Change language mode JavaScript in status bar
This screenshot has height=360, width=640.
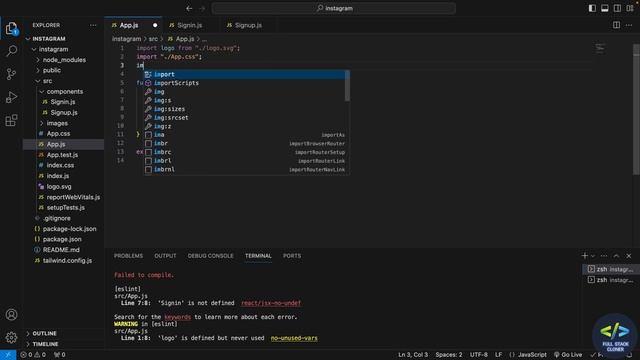click(x=532, y=355)
